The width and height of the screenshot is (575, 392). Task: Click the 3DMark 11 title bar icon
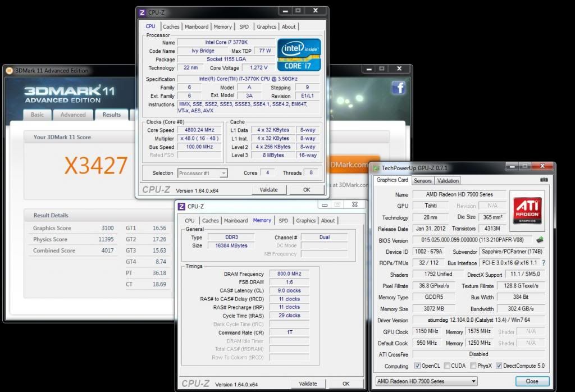(x=9, y=71)
